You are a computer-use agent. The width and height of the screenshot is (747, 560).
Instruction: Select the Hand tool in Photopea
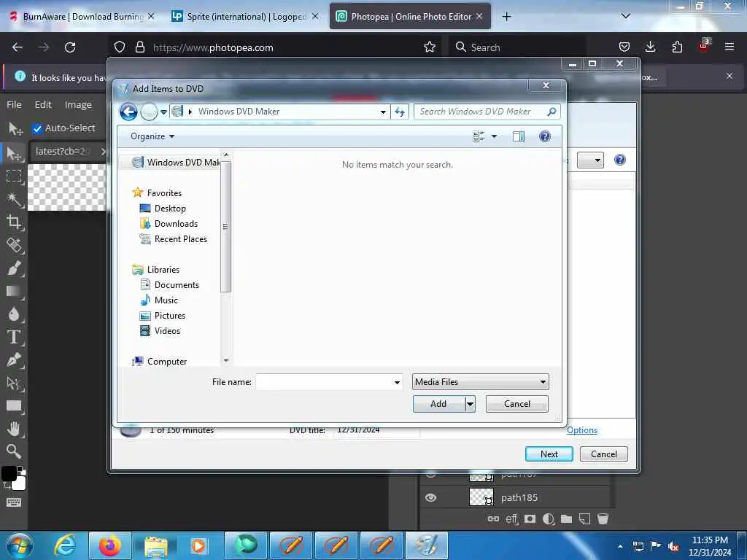(14, 429)
